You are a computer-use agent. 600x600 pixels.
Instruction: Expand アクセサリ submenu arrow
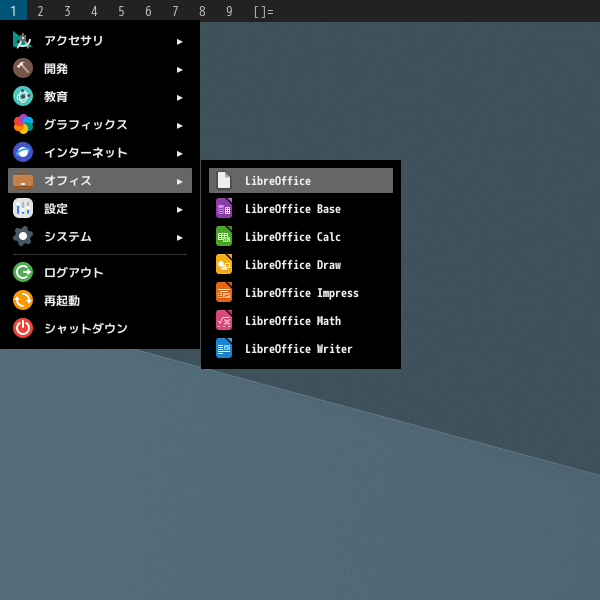coord(179,41)
